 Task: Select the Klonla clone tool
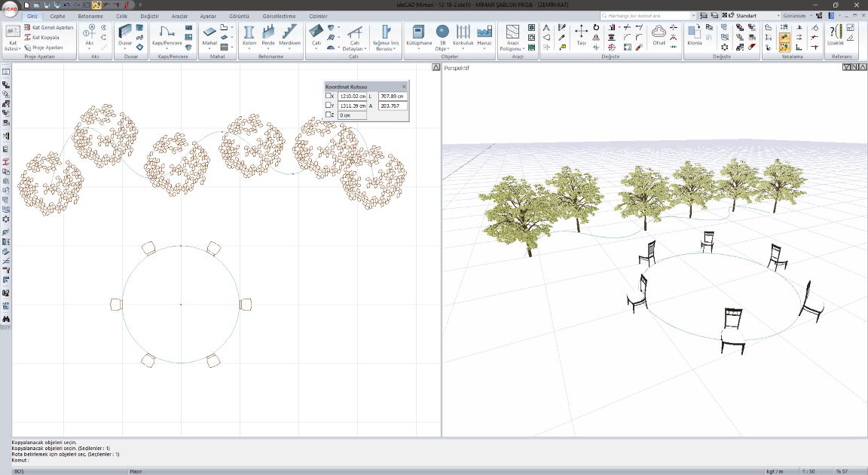click(694, 34)
